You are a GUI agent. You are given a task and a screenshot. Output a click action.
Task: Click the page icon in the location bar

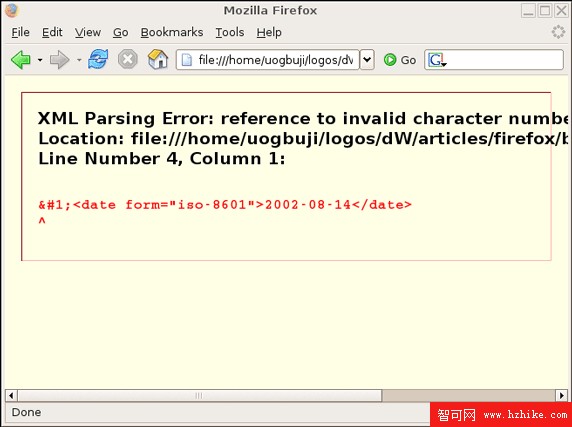click(187, 60)
